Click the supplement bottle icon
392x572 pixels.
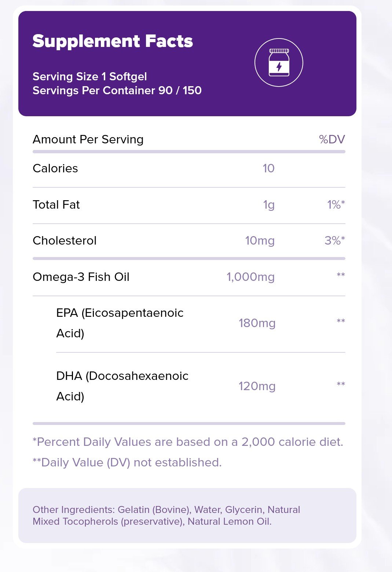(x=279, y=63)
